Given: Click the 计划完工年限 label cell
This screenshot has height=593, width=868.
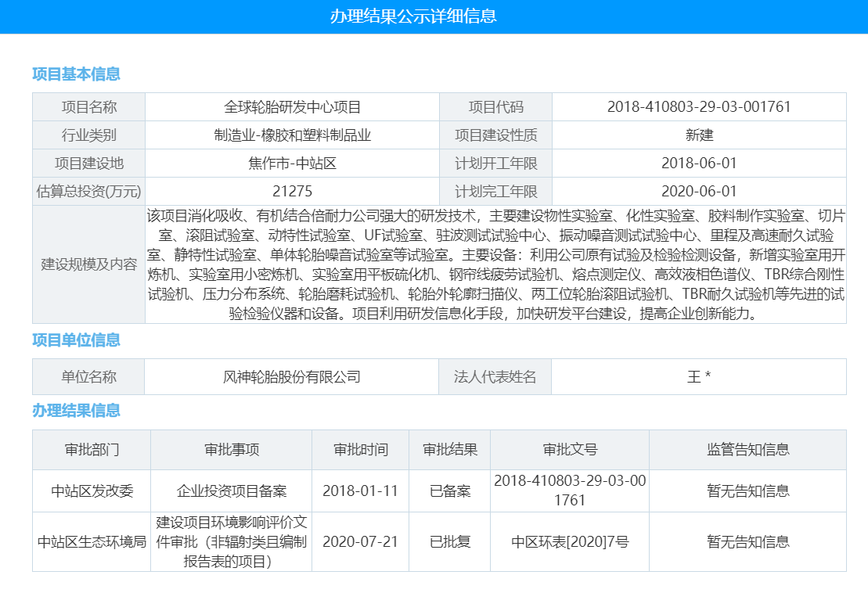Looking at the screenshot, I should pyautogui.click(x=496, y=192).
